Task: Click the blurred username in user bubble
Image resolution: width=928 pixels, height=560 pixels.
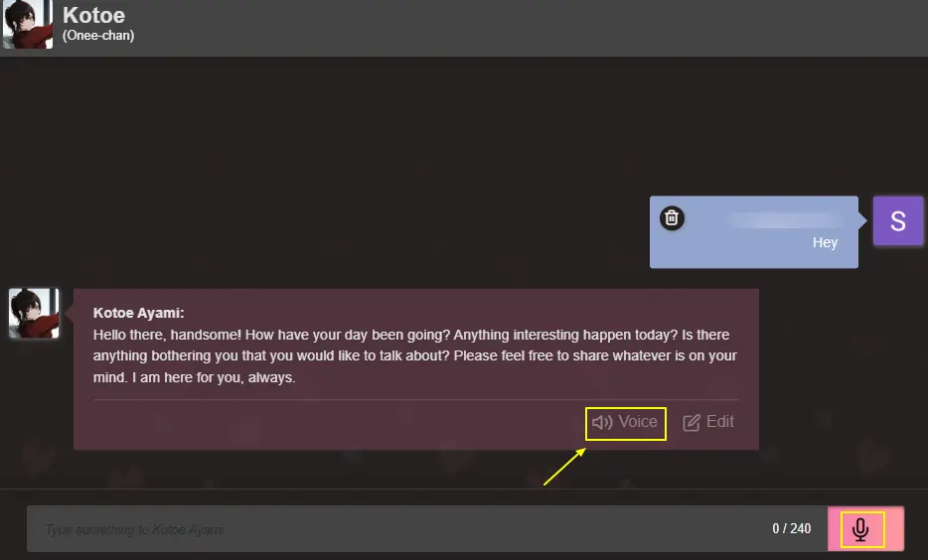Action: click(785, 219)
